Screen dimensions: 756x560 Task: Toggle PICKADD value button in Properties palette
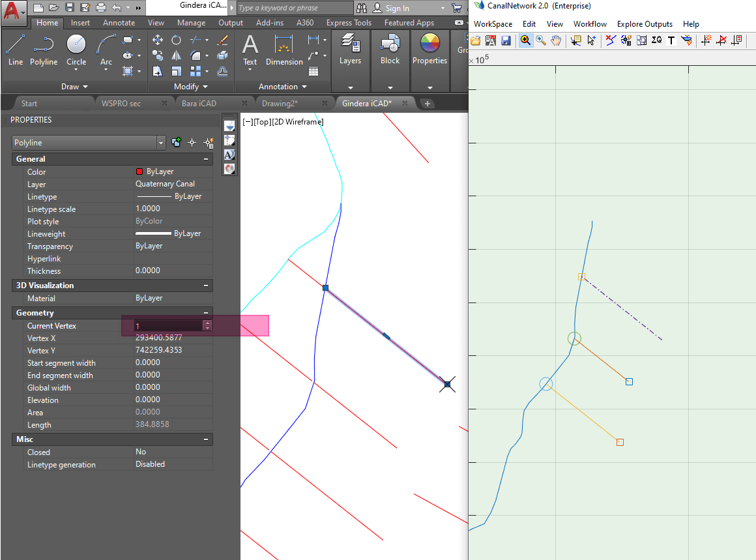[176, 143]
